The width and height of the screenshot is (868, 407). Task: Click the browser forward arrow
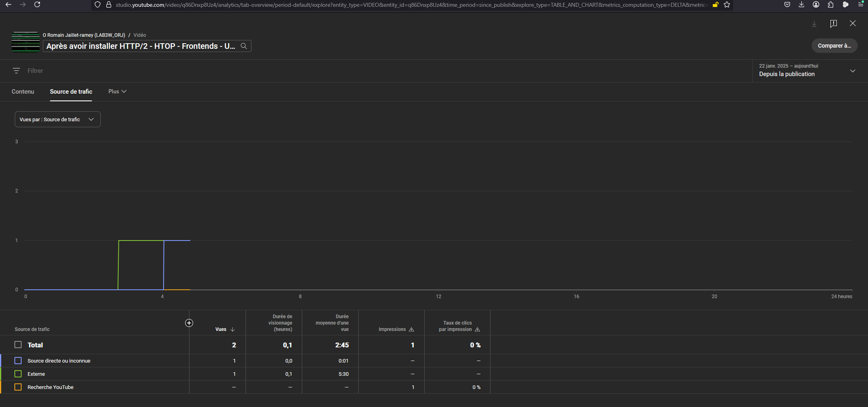click(23, 4)
